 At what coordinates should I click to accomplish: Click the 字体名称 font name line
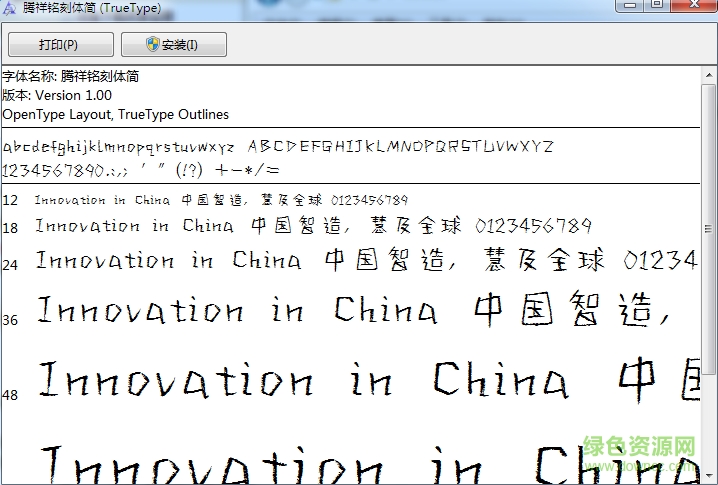click(70, 75)
